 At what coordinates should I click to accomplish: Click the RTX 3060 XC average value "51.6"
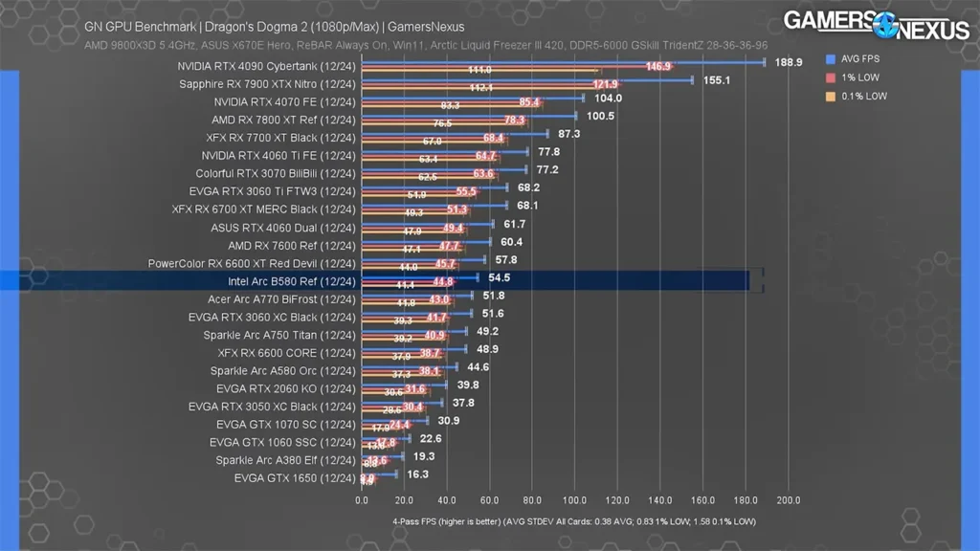point(493,314)
